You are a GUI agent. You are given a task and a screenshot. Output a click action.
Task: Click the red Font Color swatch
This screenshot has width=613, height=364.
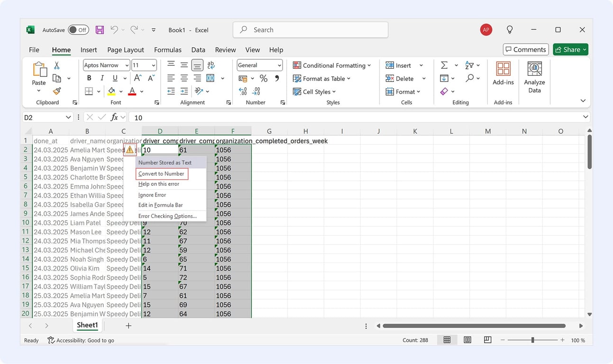coord(132,91)
